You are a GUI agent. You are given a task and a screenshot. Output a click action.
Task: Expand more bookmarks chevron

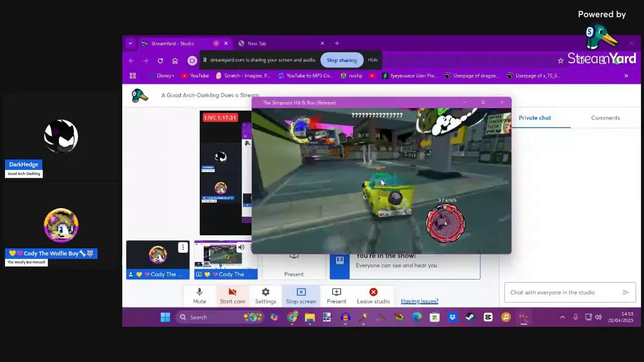pyautogui.click(x=626, y=76)
